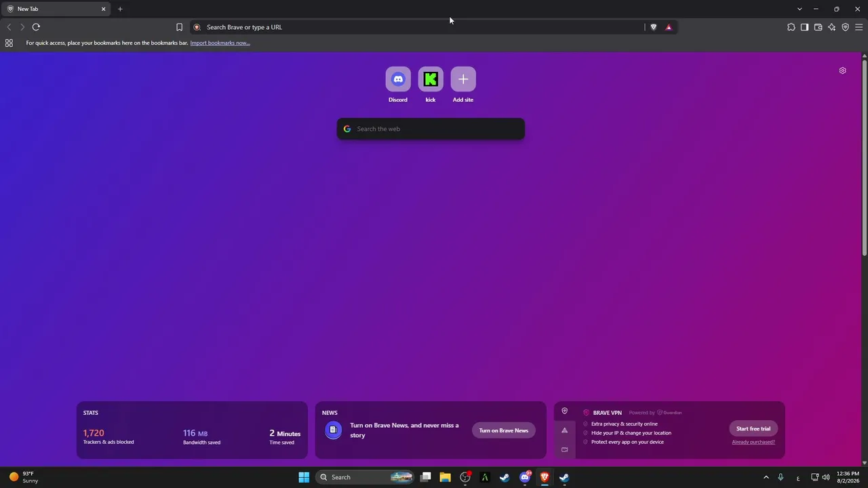Open a new tab with plus button

point(120,9)
